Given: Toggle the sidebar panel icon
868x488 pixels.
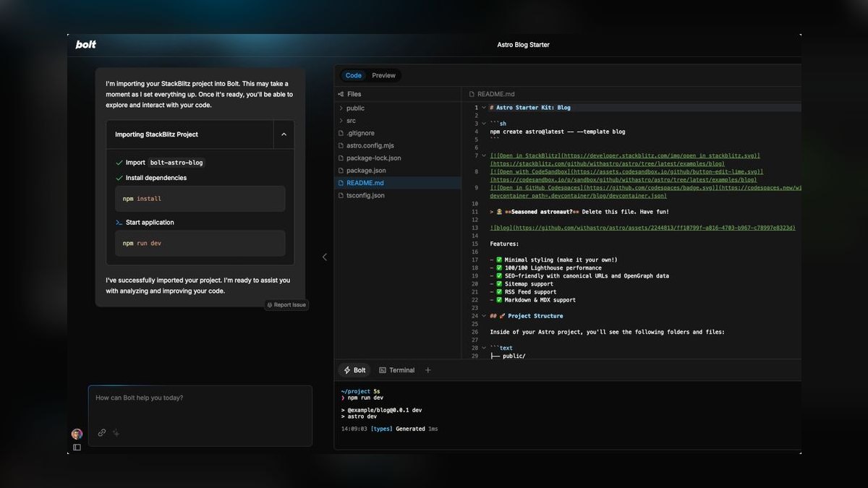Looking at the screenshot, I should click(77, 448).
